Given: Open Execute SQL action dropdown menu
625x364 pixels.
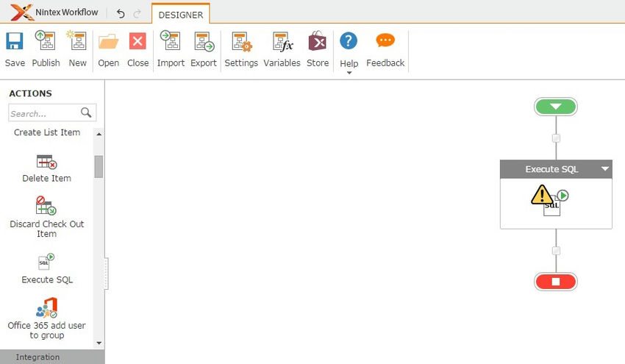Looking at the screenshot, I should [604, 169].
